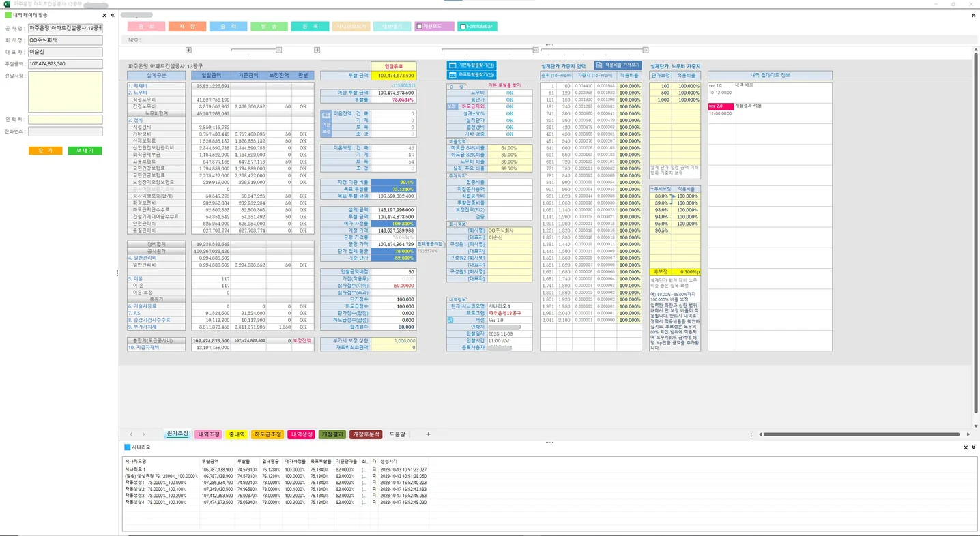Click the blue 재경 이관 비율 99.4% cell
The height and width of the screenshot is (536, 980).
click(393, 183)
